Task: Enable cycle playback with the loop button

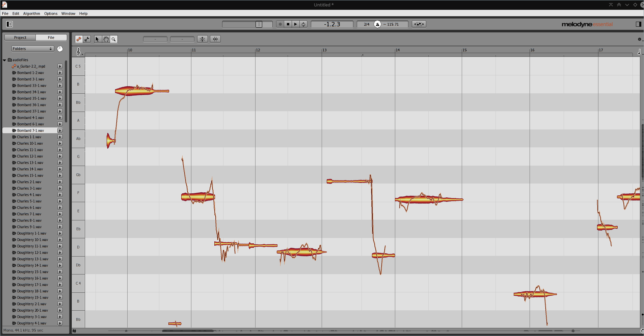Action: tap(303, 24)
